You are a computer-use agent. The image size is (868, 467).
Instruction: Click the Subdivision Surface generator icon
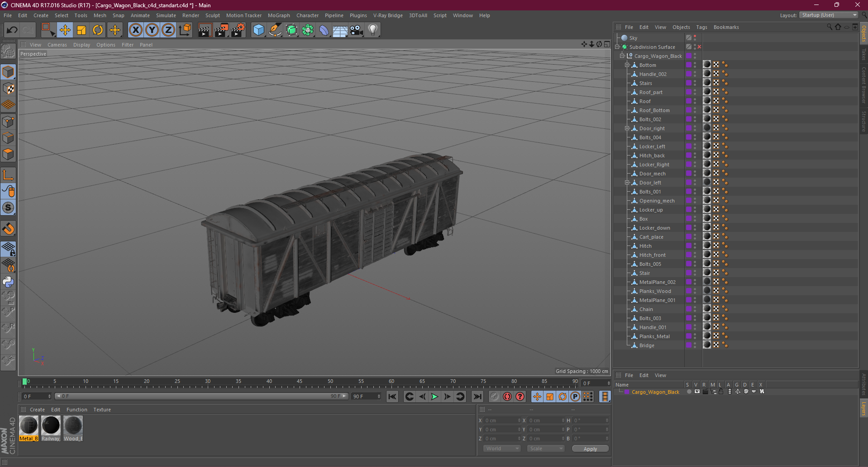291,30
